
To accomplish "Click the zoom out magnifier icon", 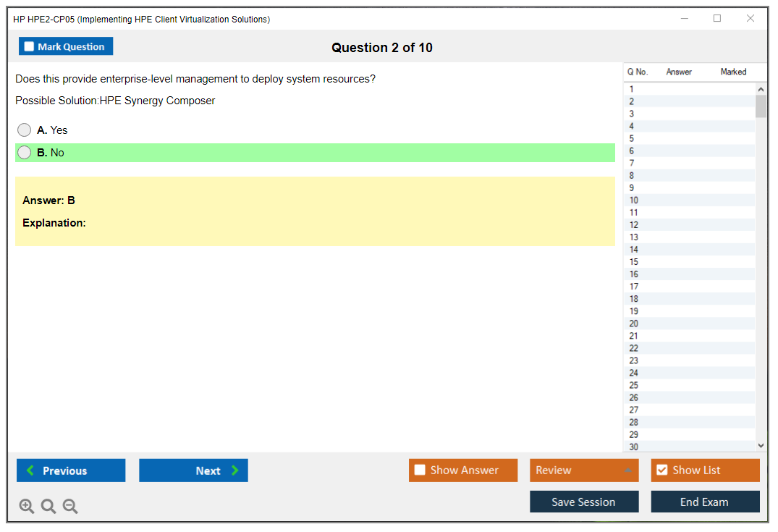I will coord(70,506).
